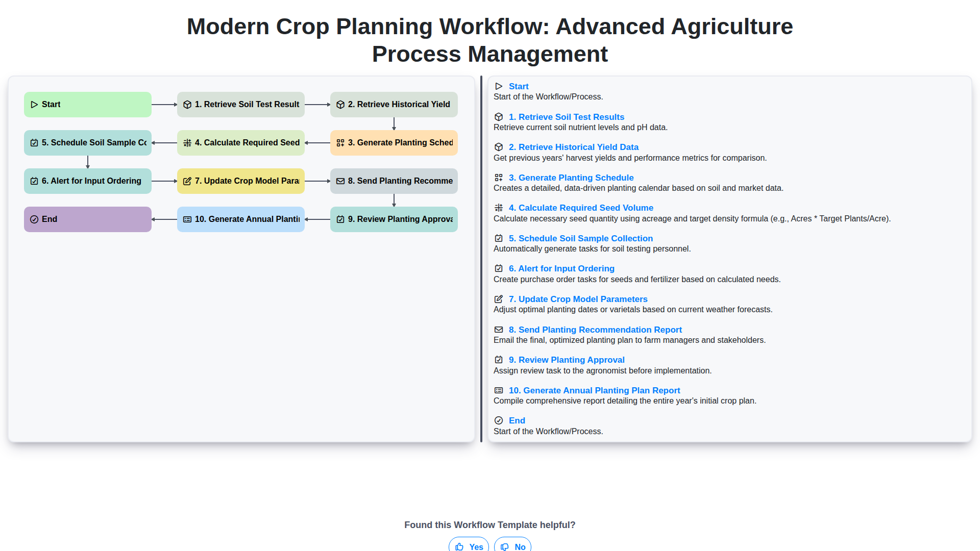Click the report icon beside Generate Annual Planting Plan Report

coord(499,391)
